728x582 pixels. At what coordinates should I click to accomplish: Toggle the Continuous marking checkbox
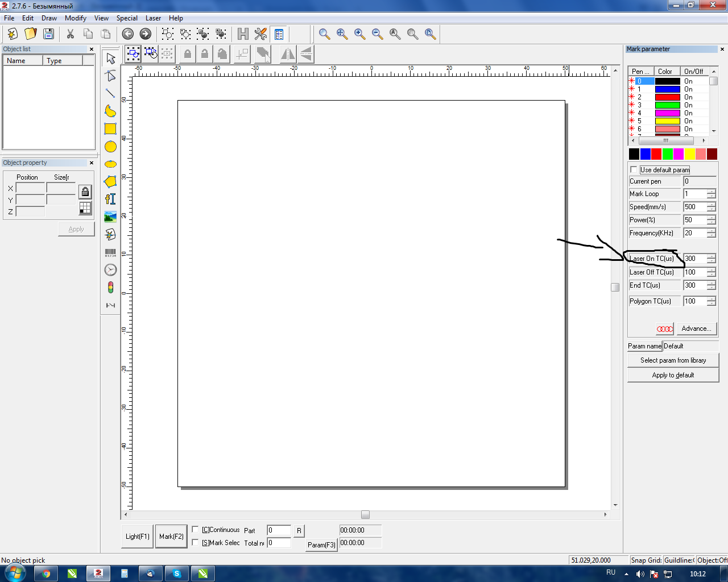click(x=195, y=530)
